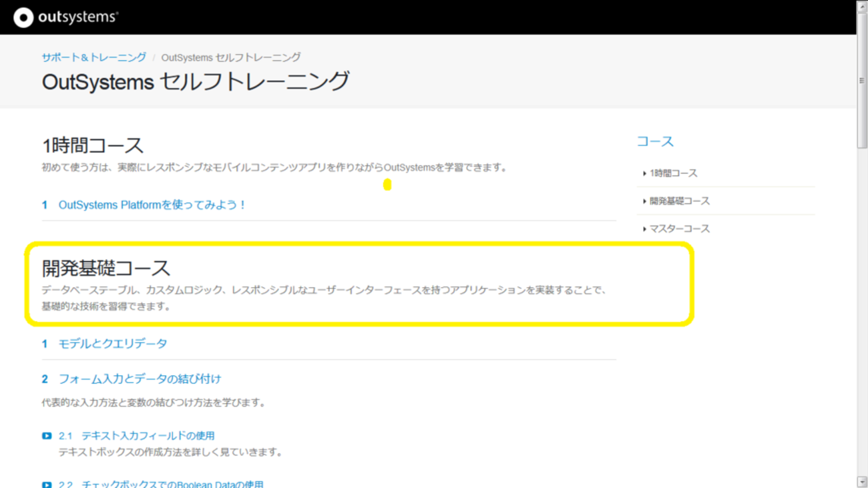The width and height of the screenshot is (868, 488).
Task: Click the コース sidebar heading
Action: (655, 142)
